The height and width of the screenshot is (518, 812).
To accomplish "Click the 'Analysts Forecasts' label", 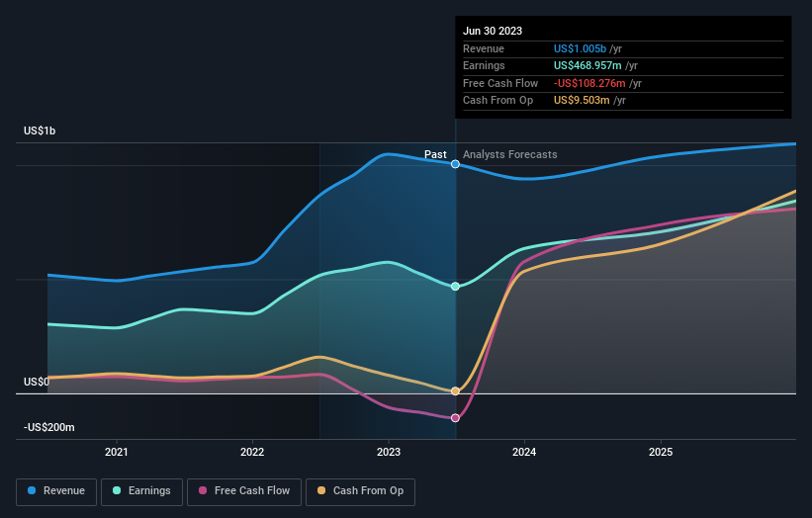I will [510, 154].
